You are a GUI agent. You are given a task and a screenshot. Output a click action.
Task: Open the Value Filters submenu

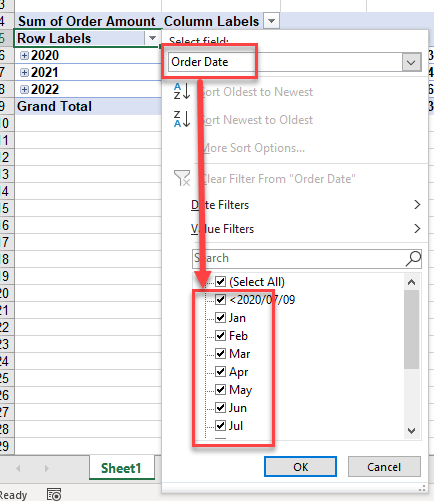(305, 229)
